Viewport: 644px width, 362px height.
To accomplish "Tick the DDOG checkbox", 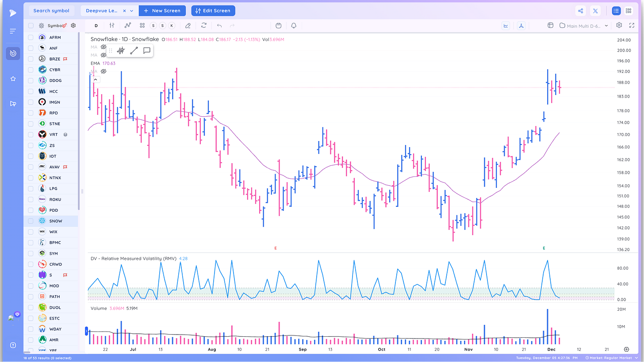I will point(31,80).
